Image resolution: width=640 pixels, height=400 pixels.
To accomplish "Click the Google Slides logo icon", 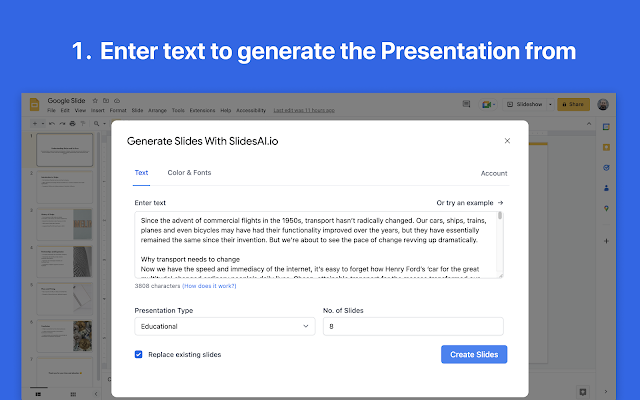I will (32, 104).
